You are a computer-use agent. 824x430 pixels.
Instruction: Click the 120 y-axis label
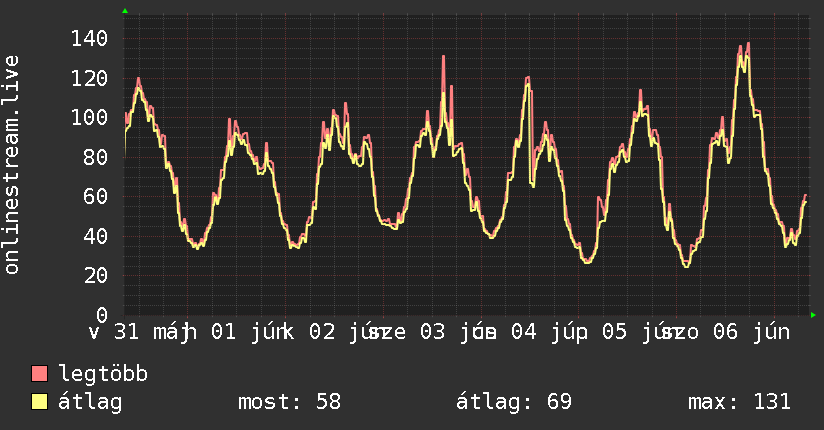(x=89, y=78)
